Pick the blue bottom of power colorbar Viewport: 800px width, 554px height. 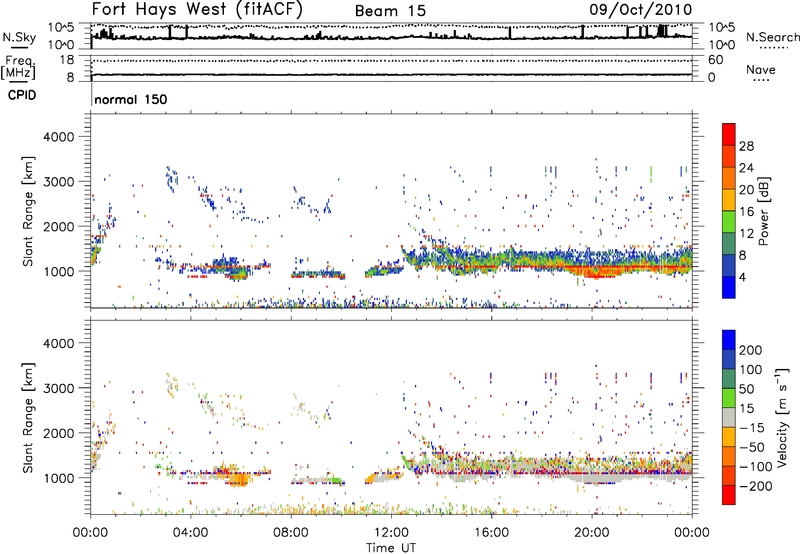[x=729, y=290]
